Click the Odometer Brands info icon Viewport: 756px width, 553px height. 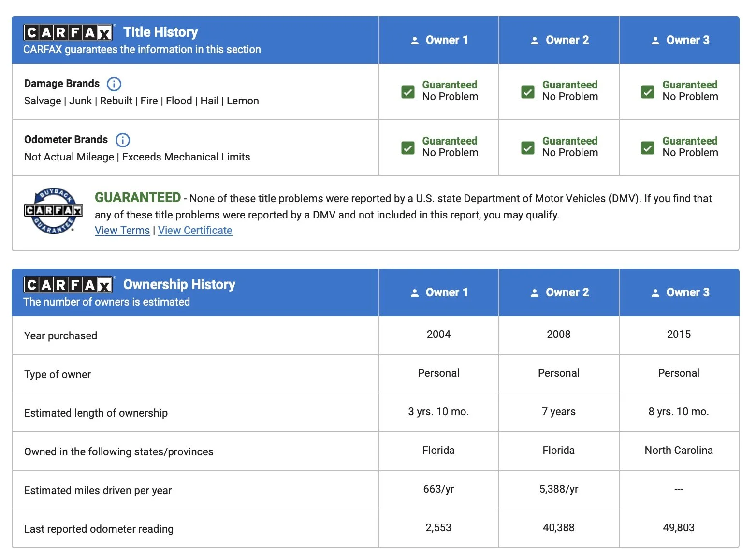point(123,140)
